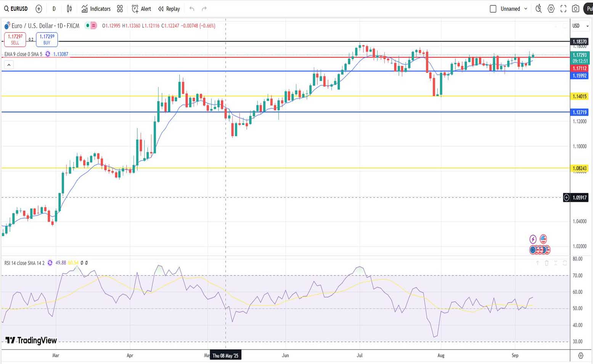Create a new Alert

tap(141, 9)
